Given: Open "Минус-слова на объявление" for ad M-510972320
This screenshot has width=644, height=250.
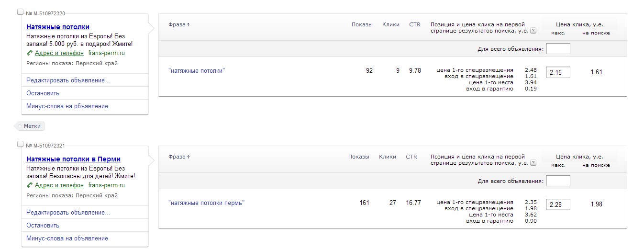Looking at the screenshot, I should (67, 106).
